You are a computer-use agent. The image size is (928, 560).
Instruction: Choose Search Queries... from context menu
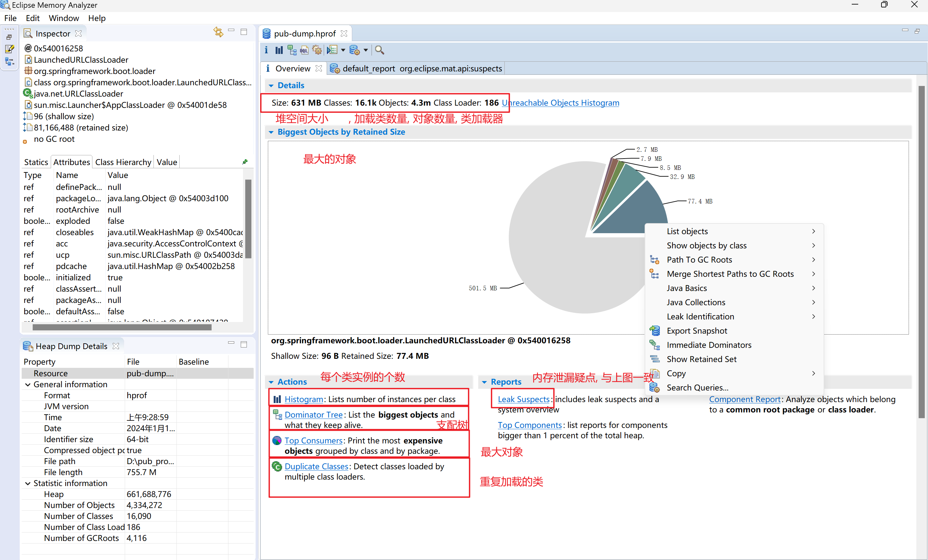point(734,388)
